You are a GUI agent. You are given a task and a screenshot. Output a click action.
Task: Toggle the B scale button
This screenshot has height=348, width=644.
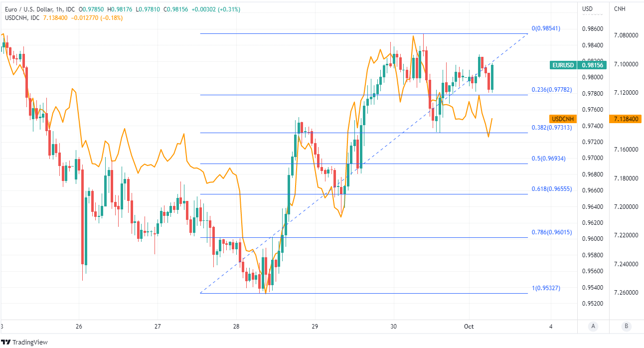[626, 326]
